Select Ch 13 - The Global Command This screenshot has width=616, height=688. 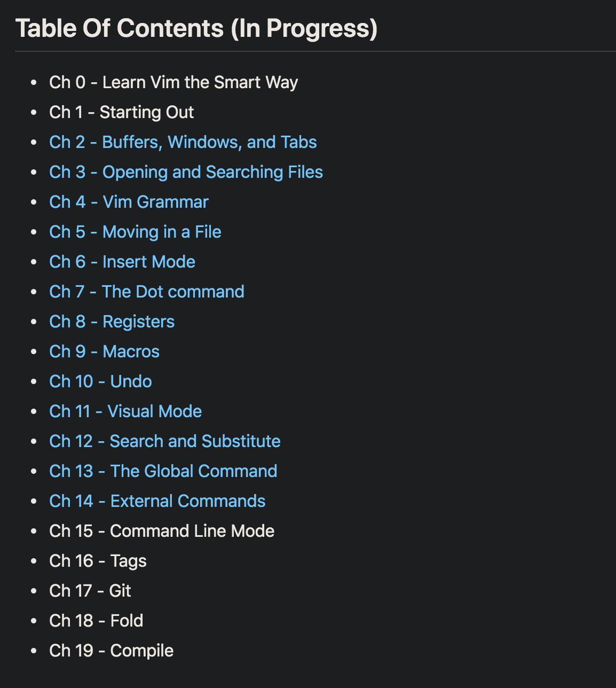(x=163, y=471)
